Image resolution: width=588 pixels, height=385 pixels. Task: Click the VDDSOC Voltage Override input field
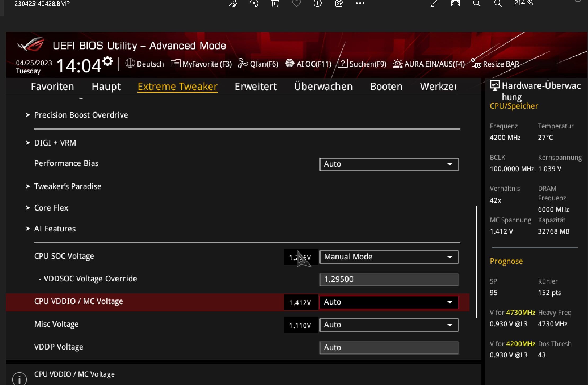tap(389, 280)
